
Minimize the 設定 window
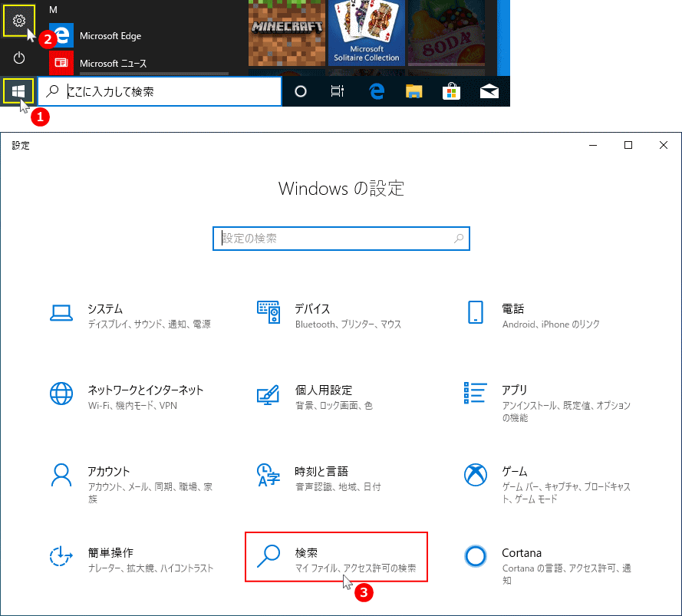[x=593, y=145]
